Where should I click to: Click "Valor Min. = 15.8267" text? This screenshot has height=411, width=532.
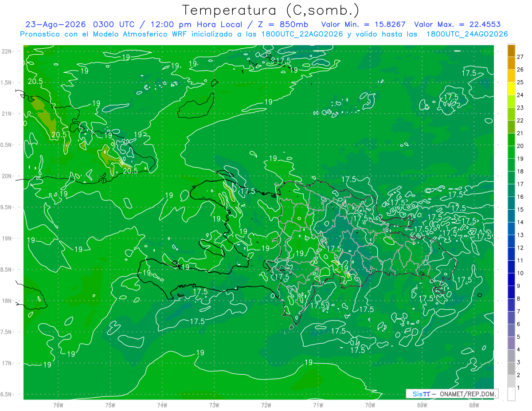point(364,24)
